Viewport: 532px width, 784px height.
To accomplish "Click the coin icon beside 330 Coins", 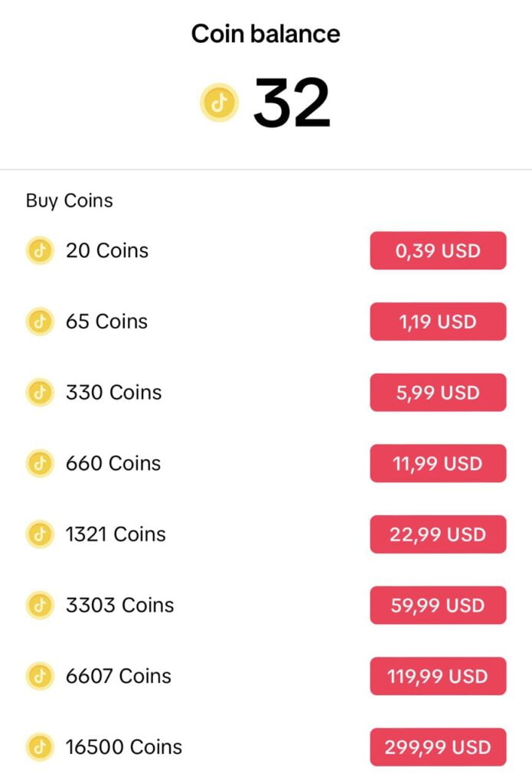I will (x=40, y=393).
